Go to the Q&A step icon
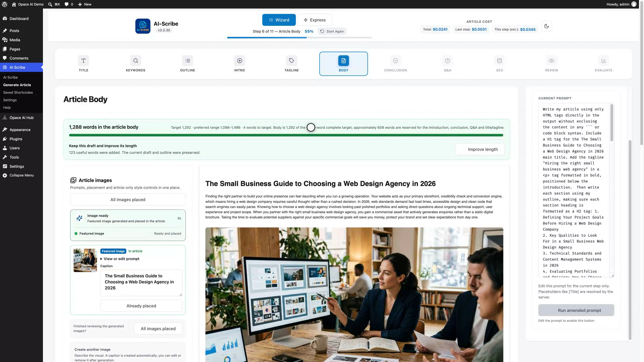644x362 pixels. tap(447, 61)
